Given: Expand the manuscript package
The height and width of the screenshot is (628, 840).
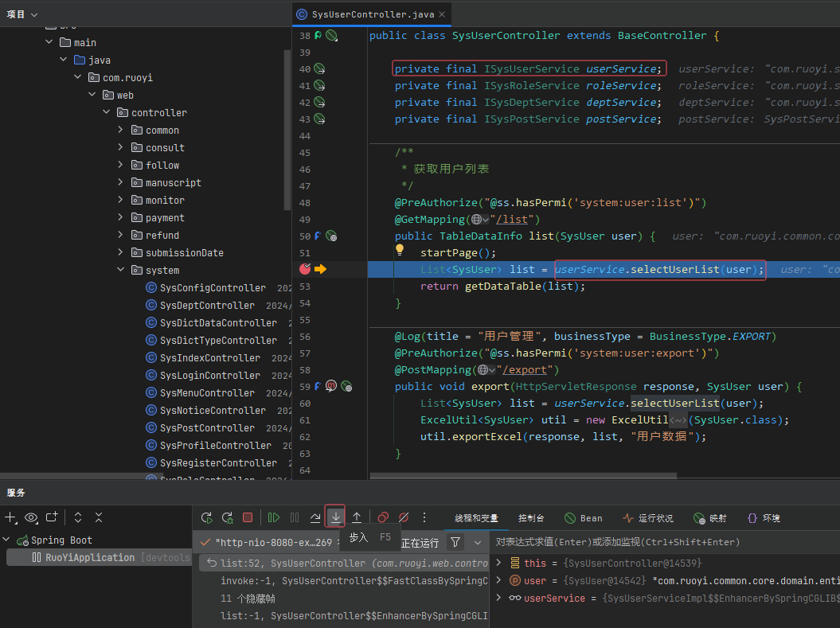Looking at the screenshot, I should pyautogui.click(x=120, y=182).
